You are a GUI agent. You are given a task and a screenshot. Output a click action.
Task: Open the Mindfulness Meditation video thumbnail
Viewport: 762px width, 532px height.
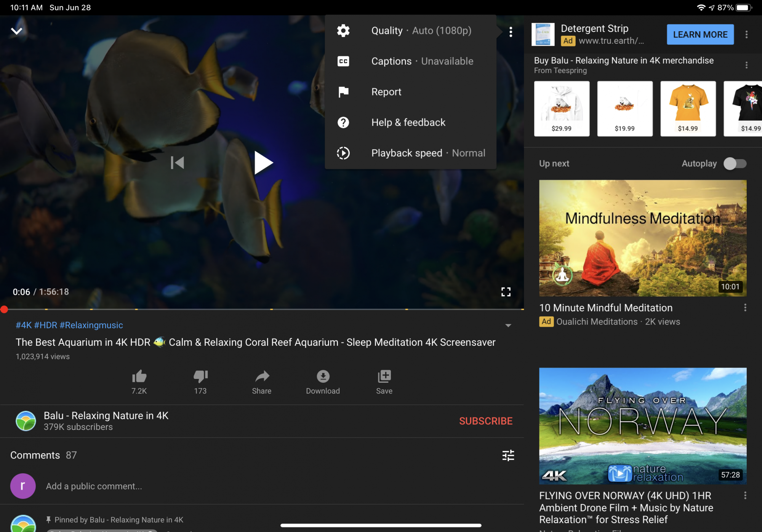(x=642, y=238)
